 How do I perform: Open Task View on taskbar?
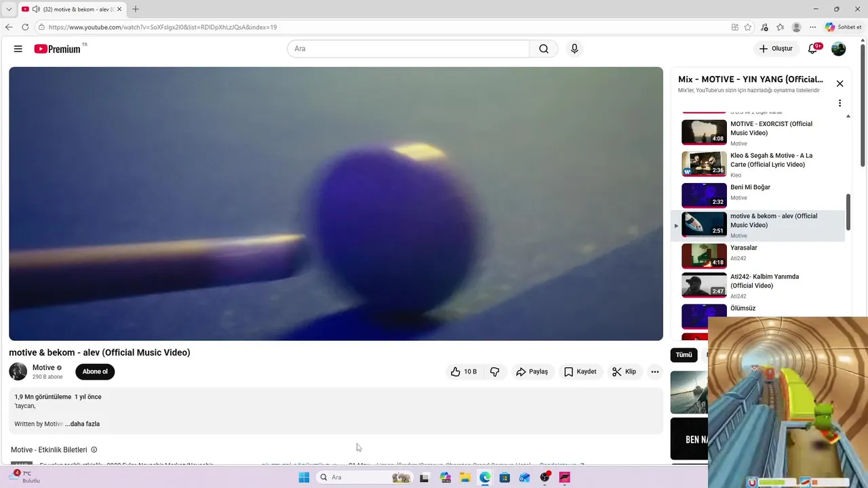(x=425, y=477)
